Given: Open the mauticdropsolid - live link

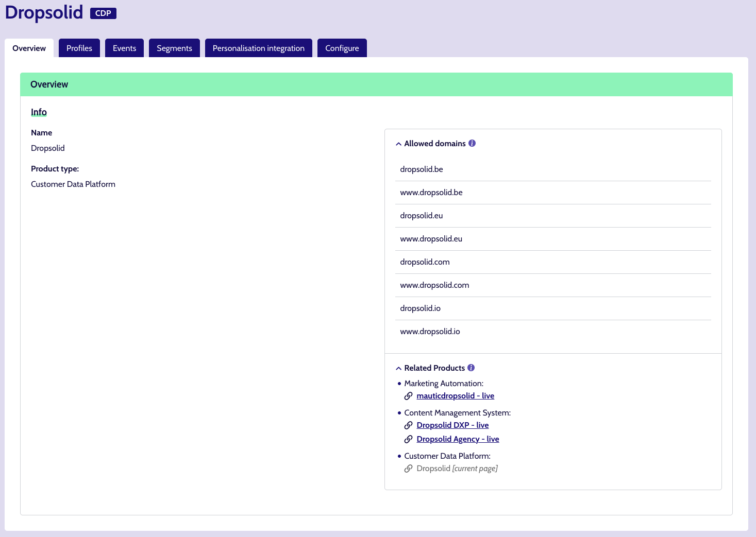Looking at the screenshot, I should [x=456, y=396].
